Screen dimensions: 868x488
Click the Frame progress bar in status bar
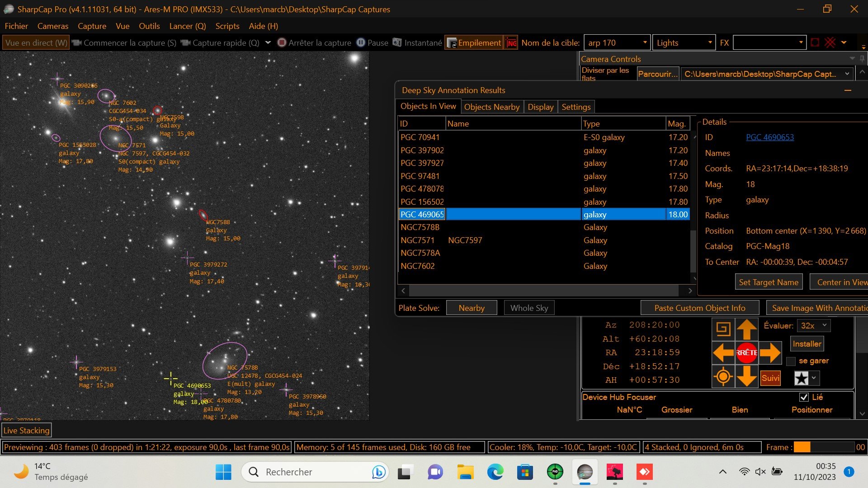tap(824, 447)
